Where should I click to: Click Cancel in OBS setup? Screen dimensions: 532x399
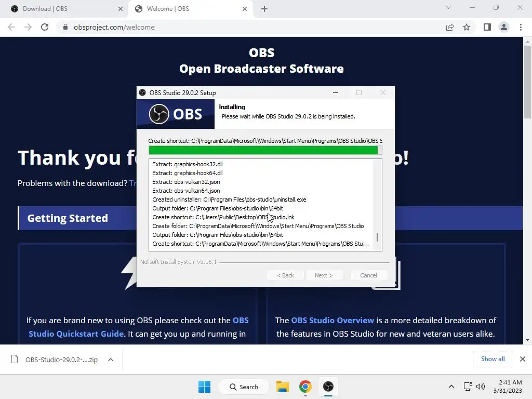[368, 275]
